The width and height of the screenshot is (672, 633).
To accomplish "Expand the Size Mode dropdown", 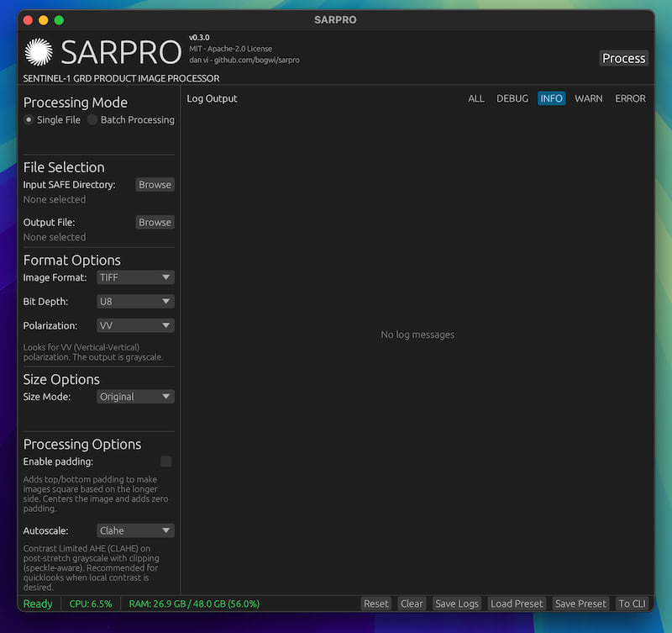I will pos(135,396).
